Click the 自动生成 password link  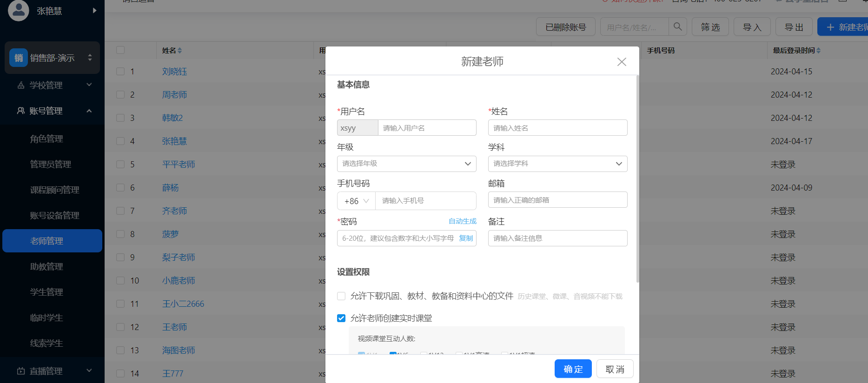click(x=463, y=221)
